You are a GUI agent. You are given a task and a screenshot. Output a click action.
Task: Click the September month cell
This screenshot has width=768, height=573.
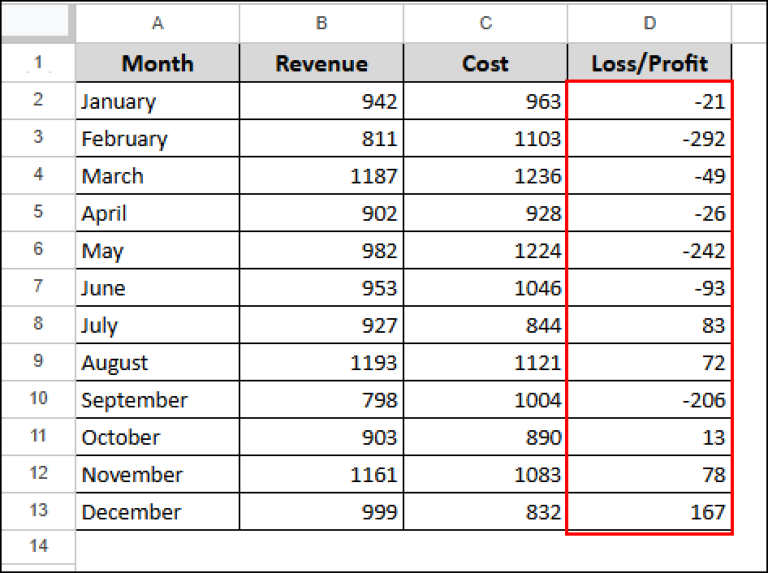[158, 400]
